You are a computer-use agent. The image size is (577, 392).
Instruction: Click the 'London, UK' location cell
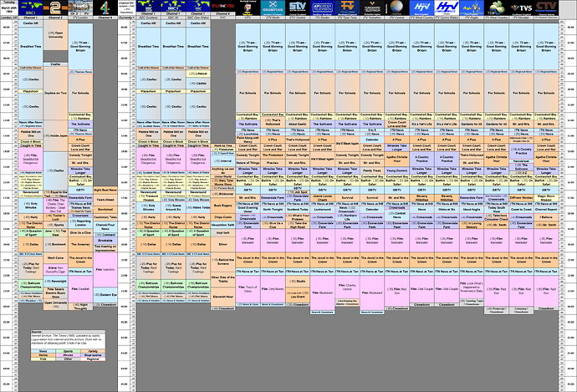(x=9, y=18)
